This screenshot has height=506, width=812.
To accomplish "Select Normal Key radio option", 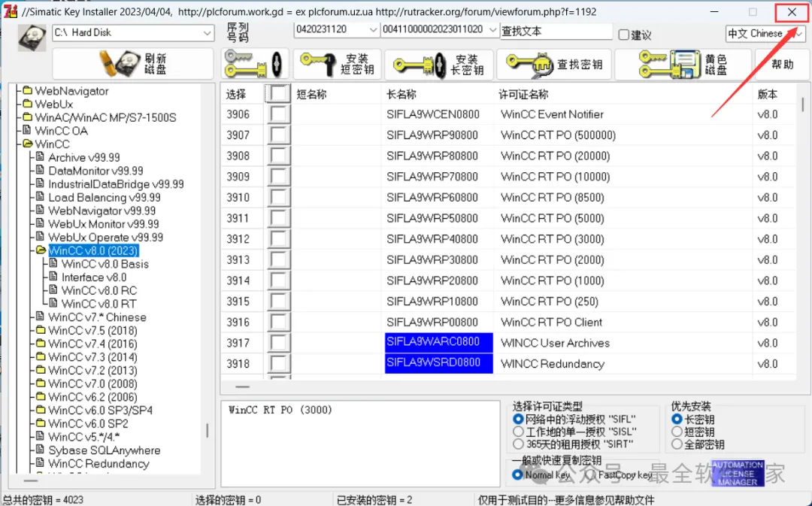I will click(x=517, y=474).
